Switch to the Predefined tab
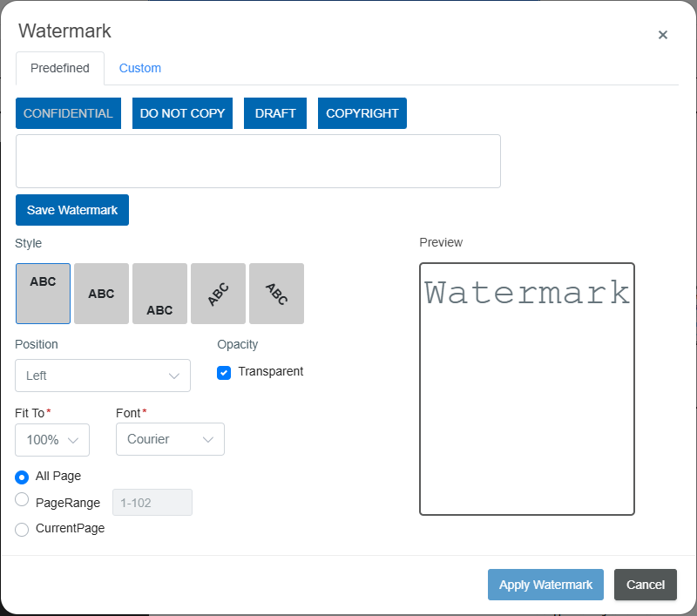This screenshot has height=616, width=697. [60, 68]
